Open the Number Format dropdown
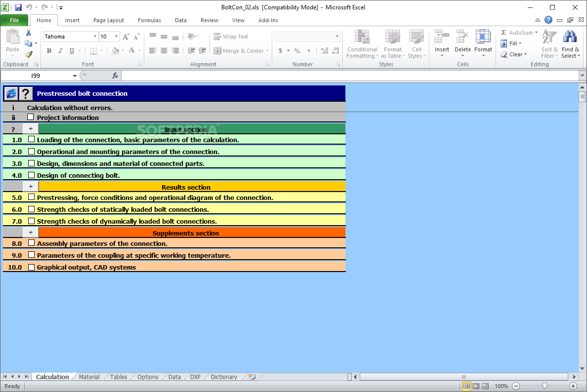The height and width of the screenshot is (392, 587). (x=337, y=37)
